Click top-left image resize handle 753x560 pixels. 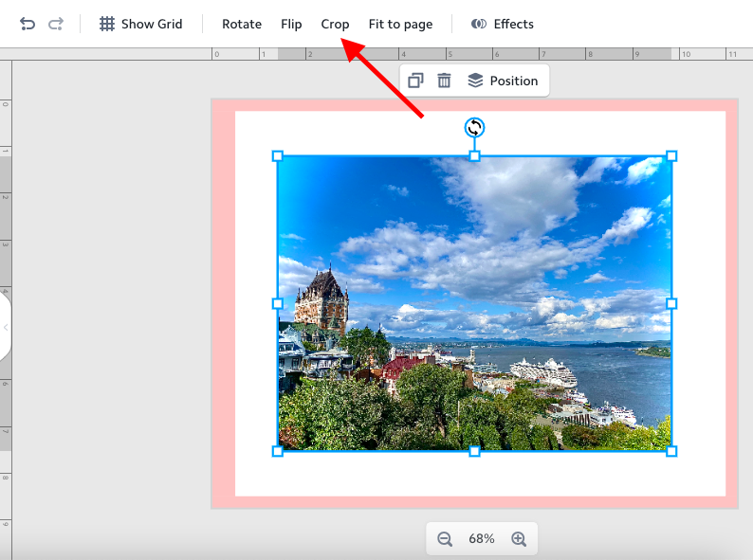pos(278,156)
